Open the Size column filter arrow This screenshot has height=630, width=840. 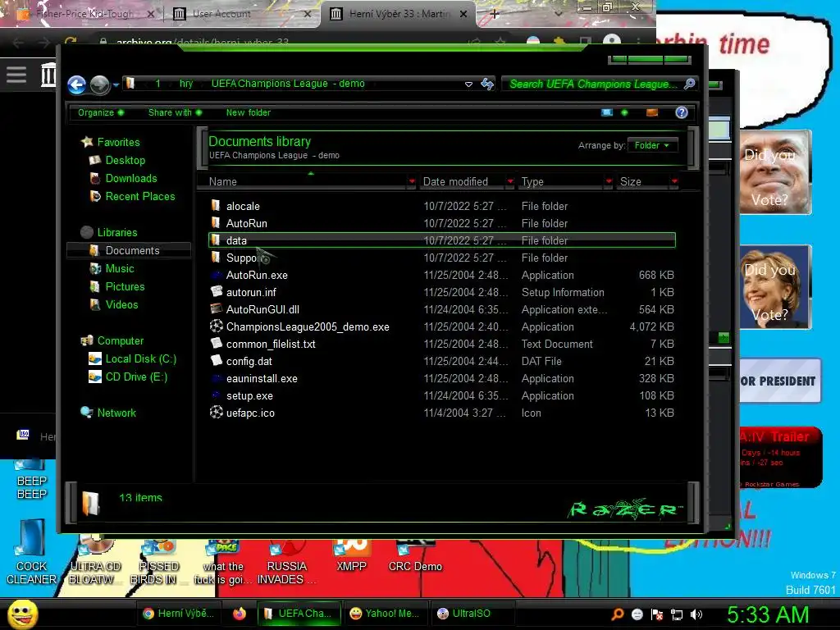point(674,181)
